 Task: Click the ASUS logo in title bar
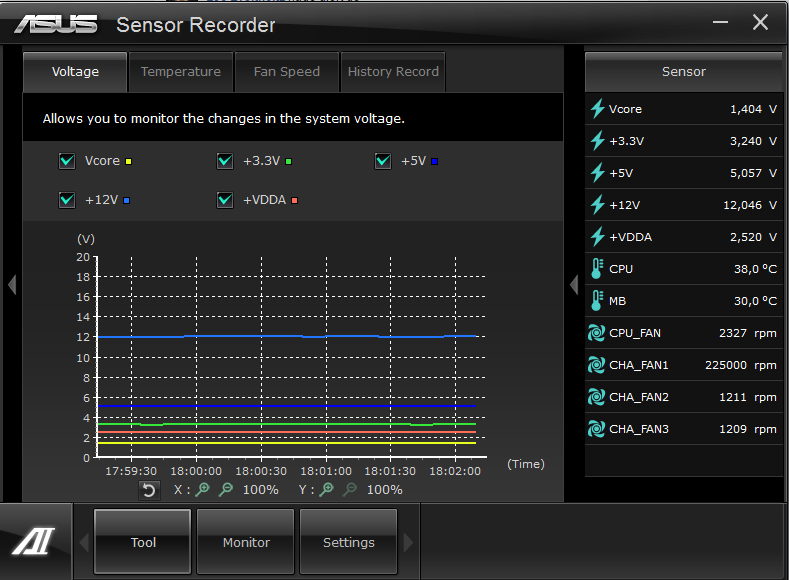[x=56, y=24]
